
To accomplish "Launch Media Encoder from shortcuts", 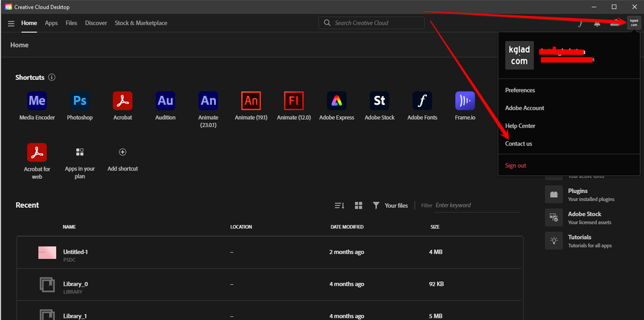I will tap(37, 100).
